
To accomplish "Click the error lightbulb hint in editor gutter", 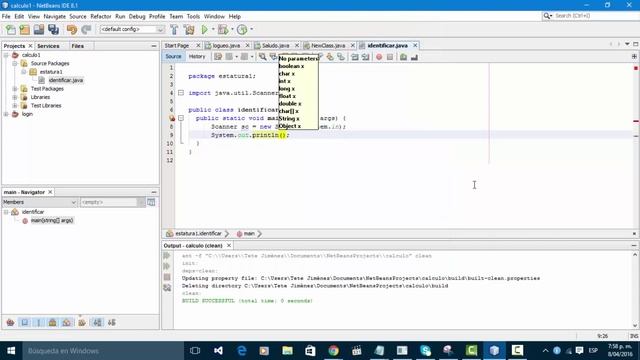I will pyautogui.click(x=172, y=118).
